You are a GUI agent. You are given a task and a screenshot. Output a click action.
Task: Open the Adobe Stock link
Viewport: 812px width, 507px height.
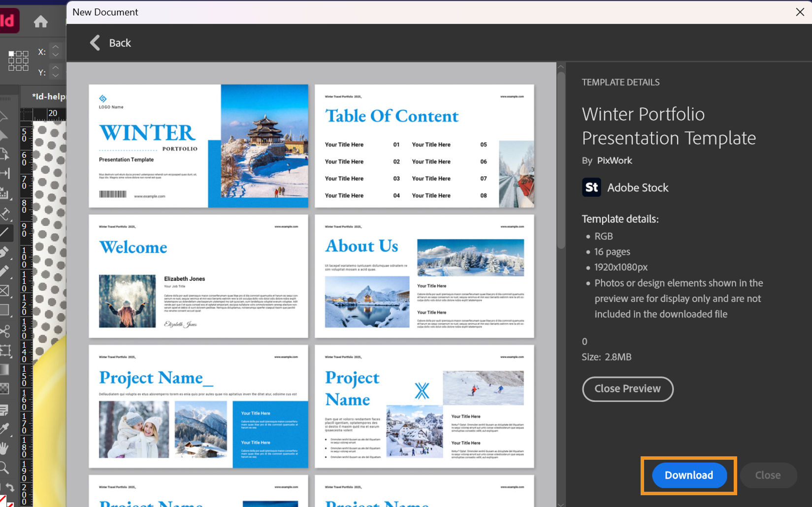tap(638, 188)
